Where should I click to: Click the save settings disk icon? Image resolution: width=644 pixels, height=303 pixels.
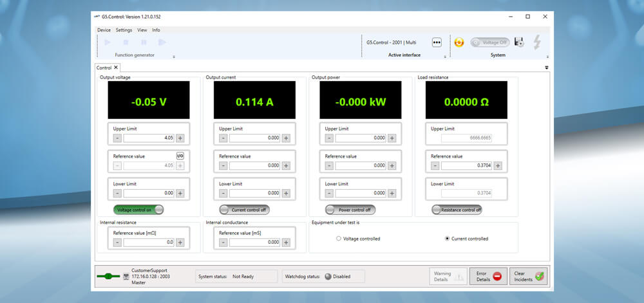[x=519, y=42]
